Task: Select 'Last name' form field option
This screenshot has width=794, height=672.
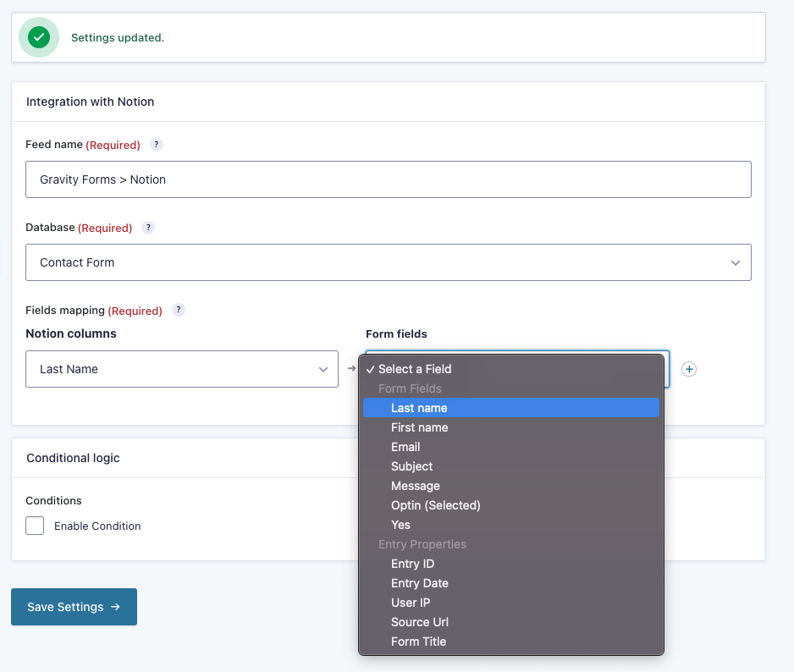Action: [511, 408]
